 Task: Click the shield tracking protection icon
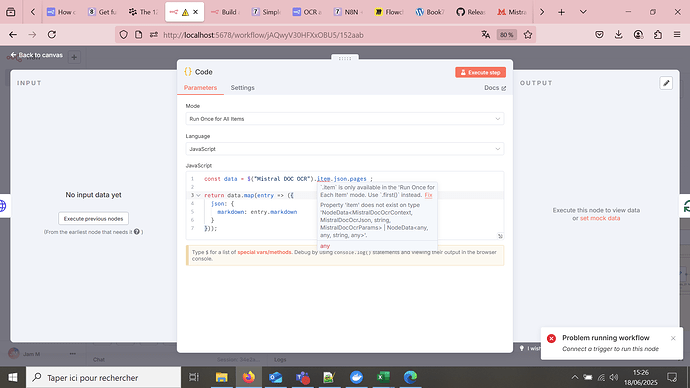point(124,35)
